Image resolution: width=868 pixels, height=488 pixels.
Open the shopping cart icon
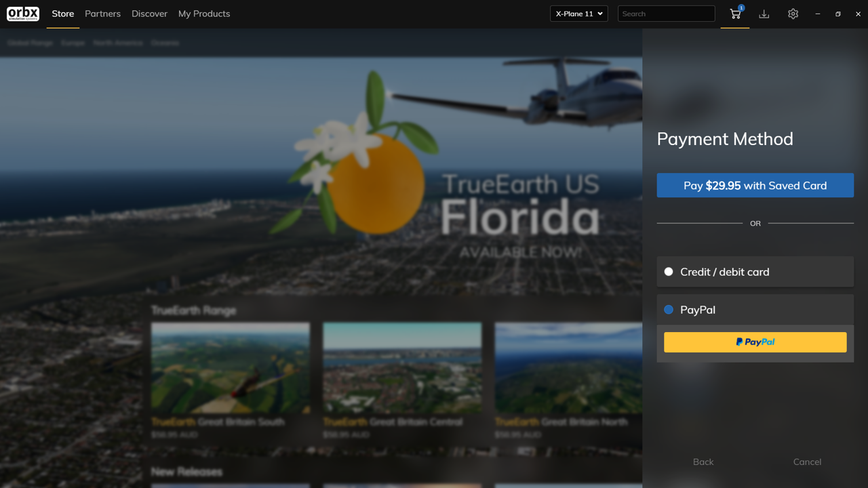(735, 14)
